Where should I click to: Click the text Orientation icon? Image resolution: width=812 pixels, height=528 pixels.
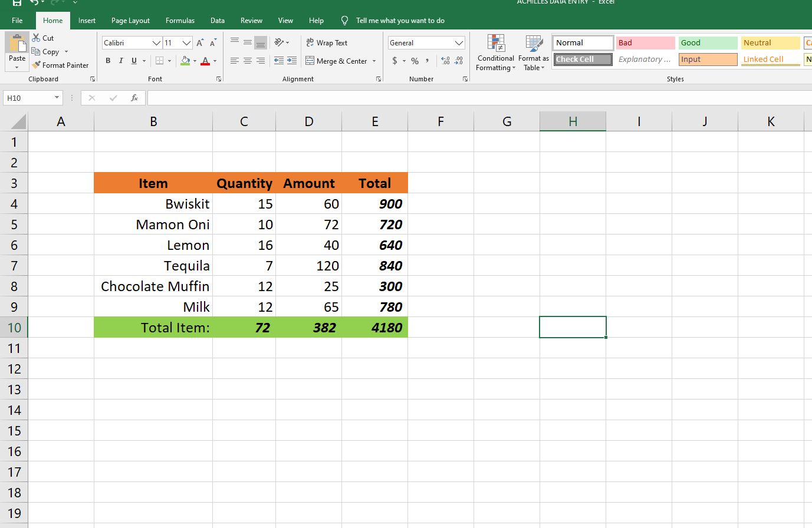pyautogui.click(x=279, y=42)
